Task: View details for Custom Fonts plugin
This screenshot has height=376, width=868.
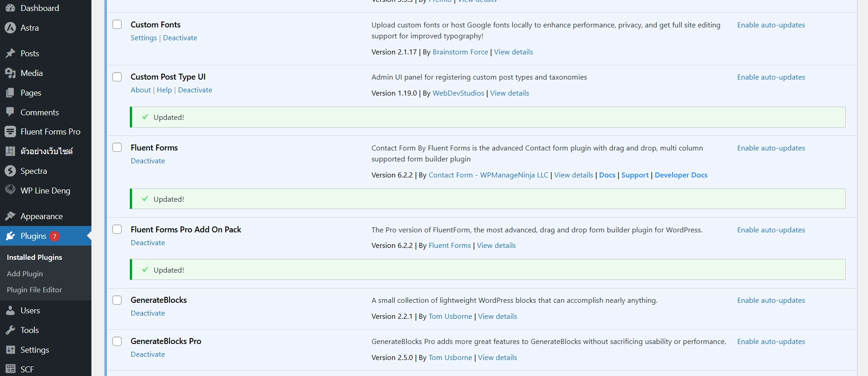Action: [513, 52]
